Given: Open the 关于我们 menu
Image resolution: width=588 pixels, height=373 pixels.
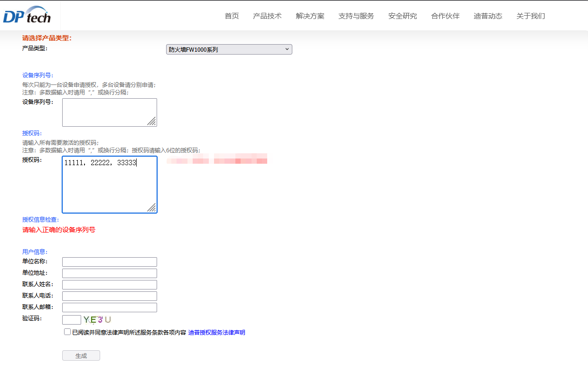Looking at the screenshot, I should (x=531, y=16).
